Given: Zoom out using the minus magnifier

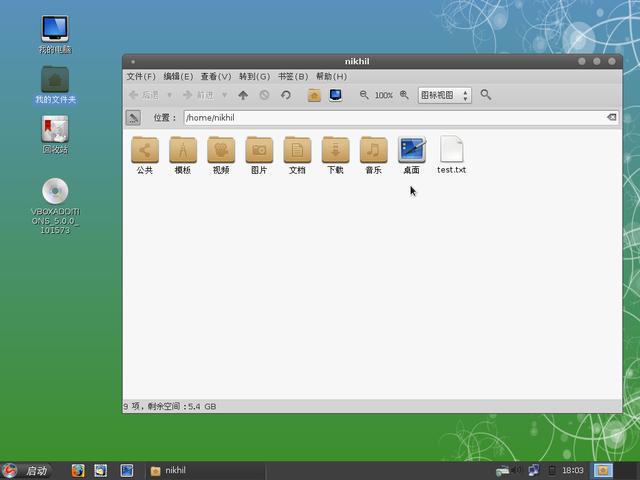Looking at the screenshot, I should tap(364, 95).
